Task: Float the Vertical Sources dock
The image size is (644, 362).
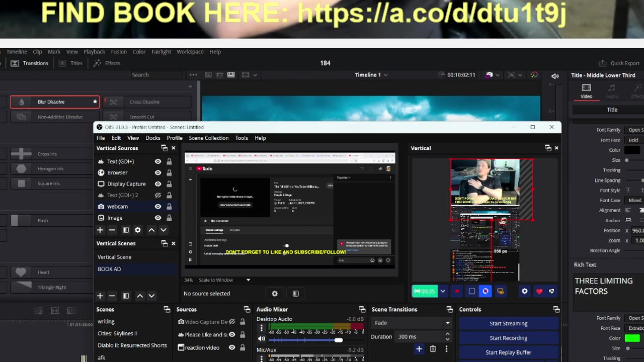Action: click(164, 148)
